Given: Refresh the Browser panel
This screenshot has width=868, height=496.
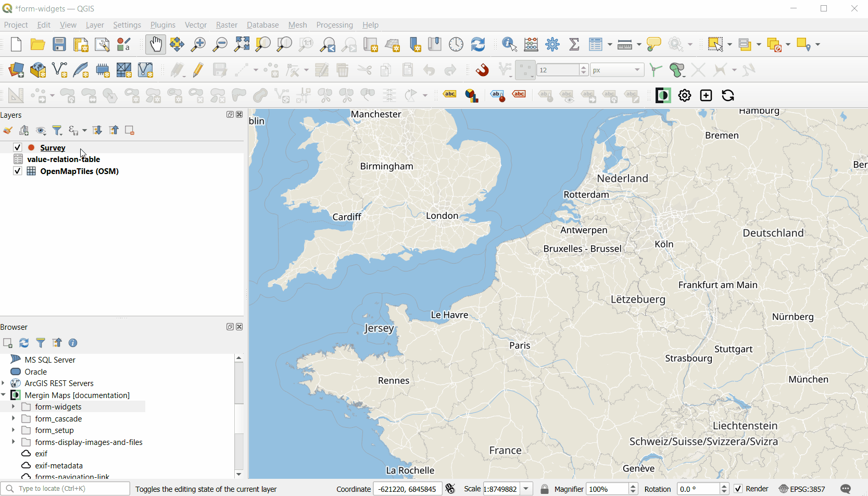Looking at the screenshot, I should click(x=24, y=343).
